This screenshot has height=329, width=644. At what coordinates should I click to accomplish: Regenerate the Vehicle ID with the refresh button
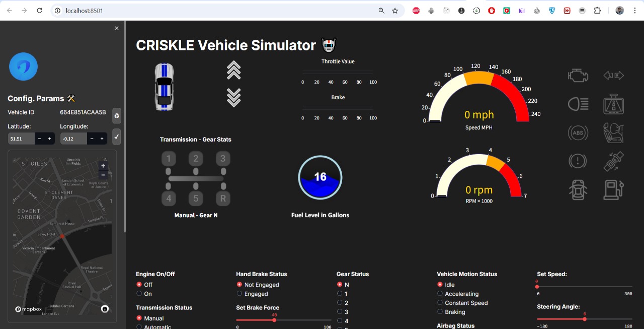pos(117,115)
